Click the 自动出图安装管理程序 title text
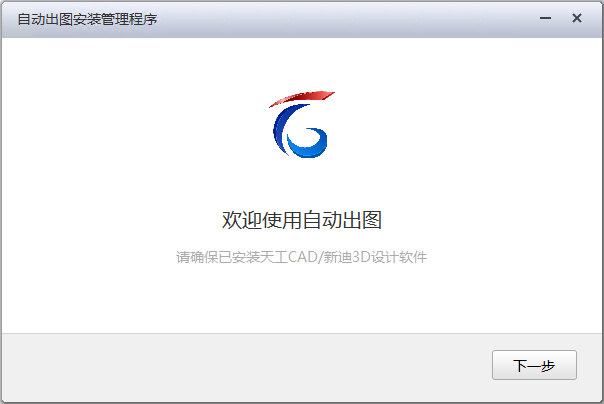Viewport: 604px width, 404px height. pos(87,19)
